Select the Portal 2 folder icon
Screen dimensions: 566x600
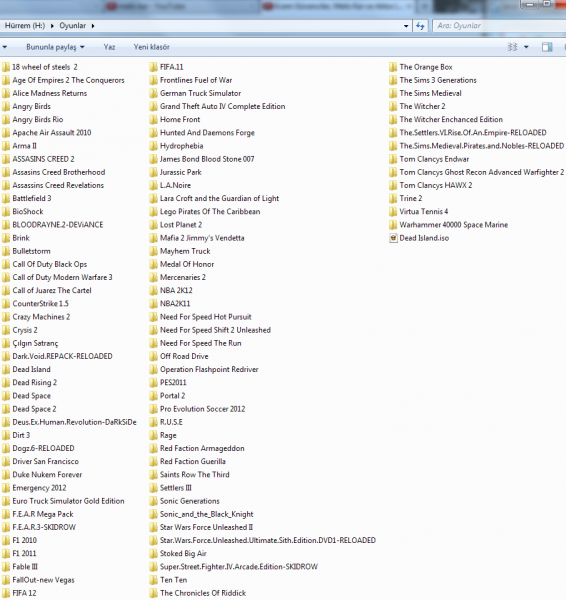(x=153, y=396)
